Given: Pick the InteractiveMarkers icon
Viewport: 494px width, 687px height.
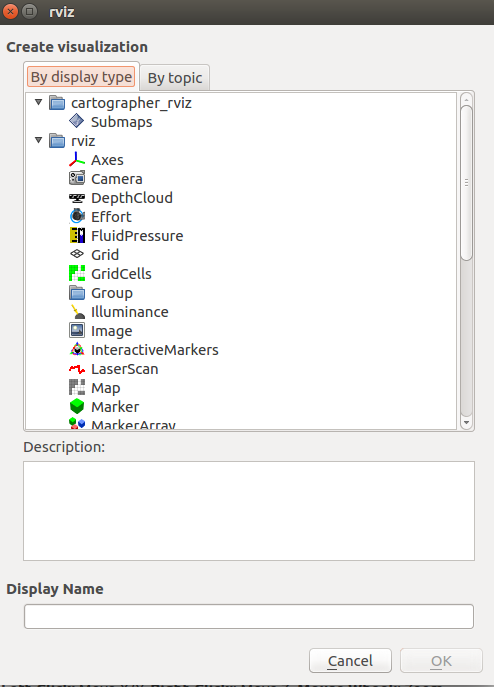Looking at the screenshot, I should click(77, 350).
